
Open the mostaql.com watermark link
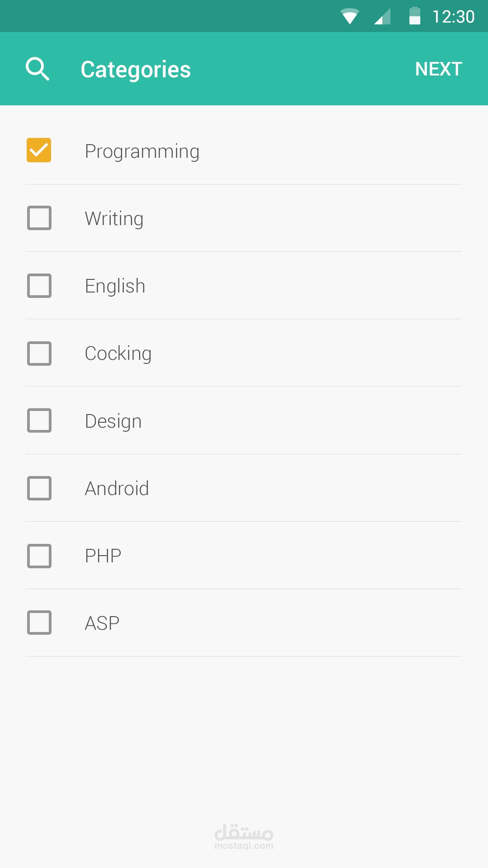tap(244, 837)
